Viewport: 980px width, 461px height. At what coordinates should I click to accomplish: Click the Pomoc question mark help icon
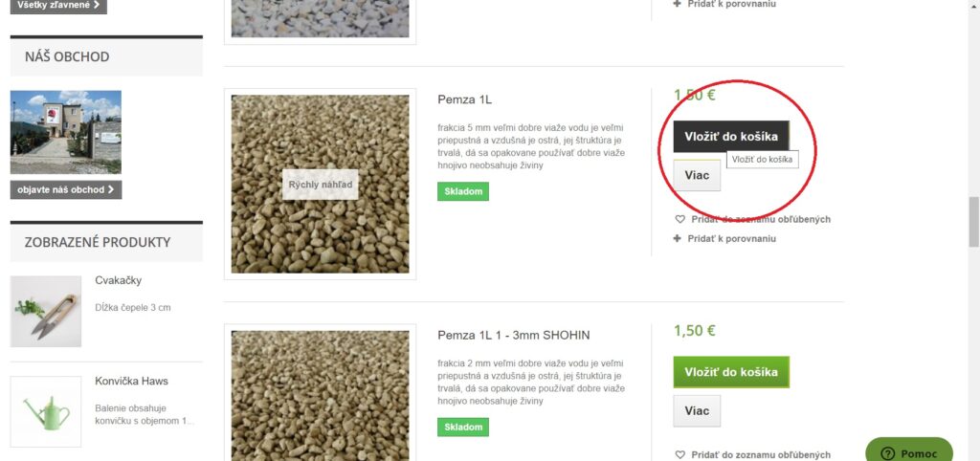tap(886, 453)
